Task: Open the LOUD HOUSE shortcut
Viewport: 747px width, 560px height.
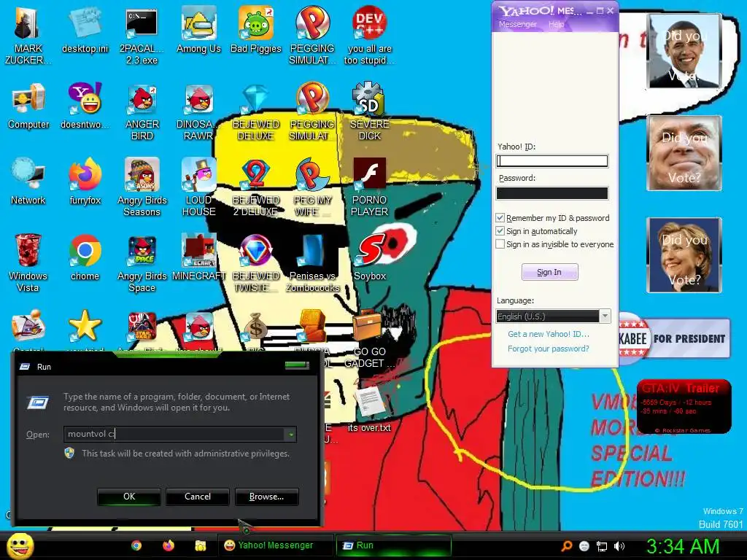Action: click(x=198, y=187)
